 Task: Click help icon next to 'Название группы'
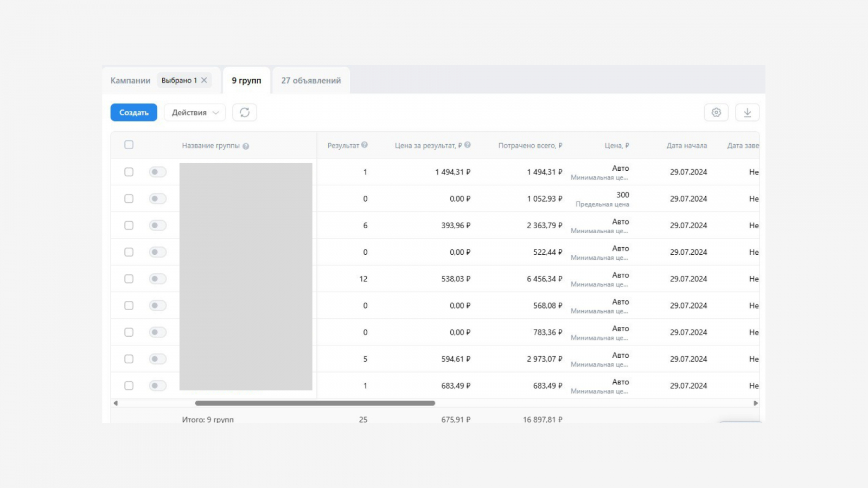246,146
